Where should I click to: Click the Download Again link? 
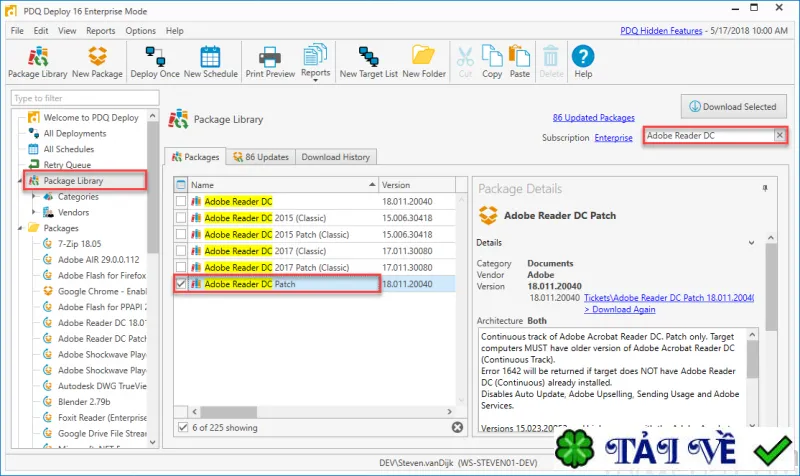pos(619,309)
